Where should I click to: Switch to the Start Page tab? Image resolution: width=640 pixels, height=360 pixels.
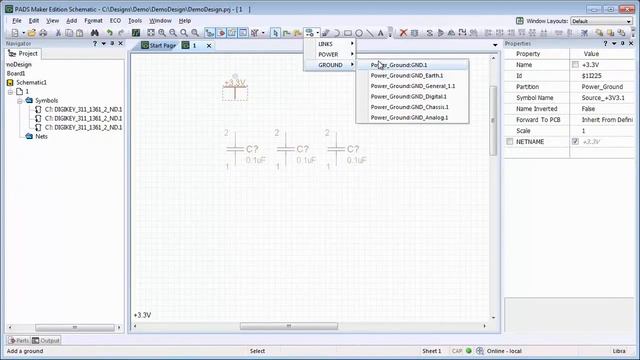pyautogui.click(x=158, y=45)
